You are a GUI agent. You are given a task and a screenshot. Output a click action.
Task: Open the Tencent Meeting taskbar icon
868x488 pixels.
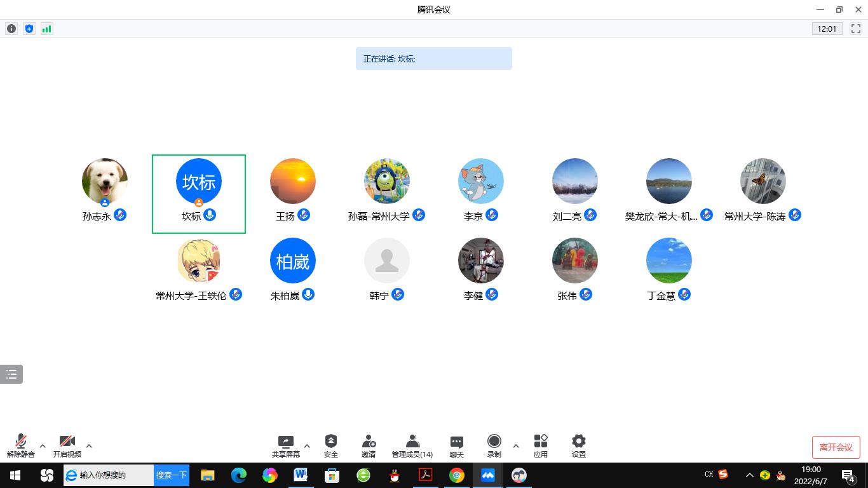tap(488, 475)
